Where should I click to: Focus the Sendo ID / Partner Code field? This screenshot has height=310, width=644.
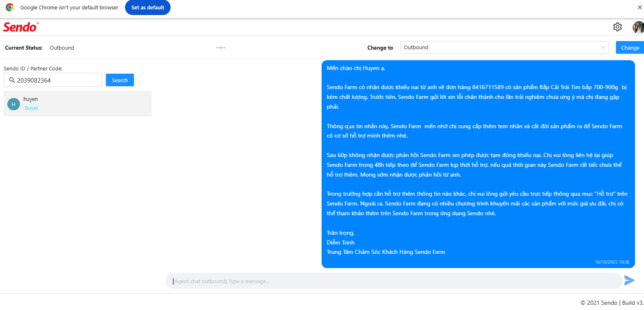(x=57, y=80)
